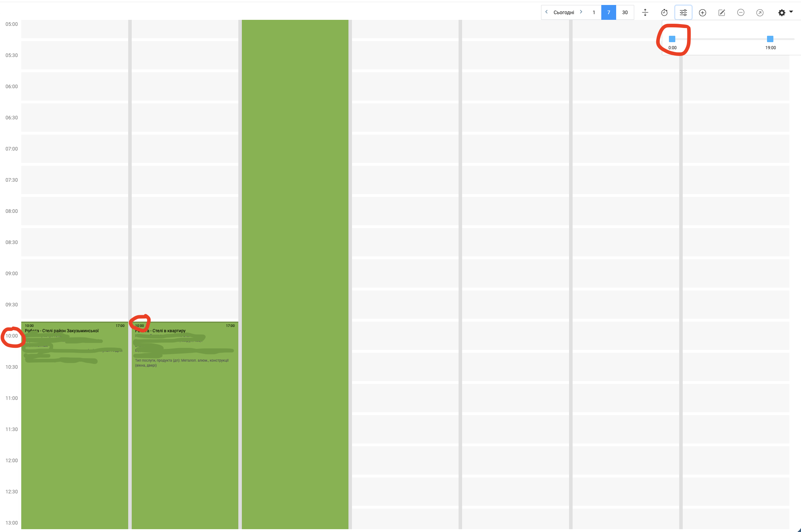Go to next period with right chevron

click(x=581, y=12)
